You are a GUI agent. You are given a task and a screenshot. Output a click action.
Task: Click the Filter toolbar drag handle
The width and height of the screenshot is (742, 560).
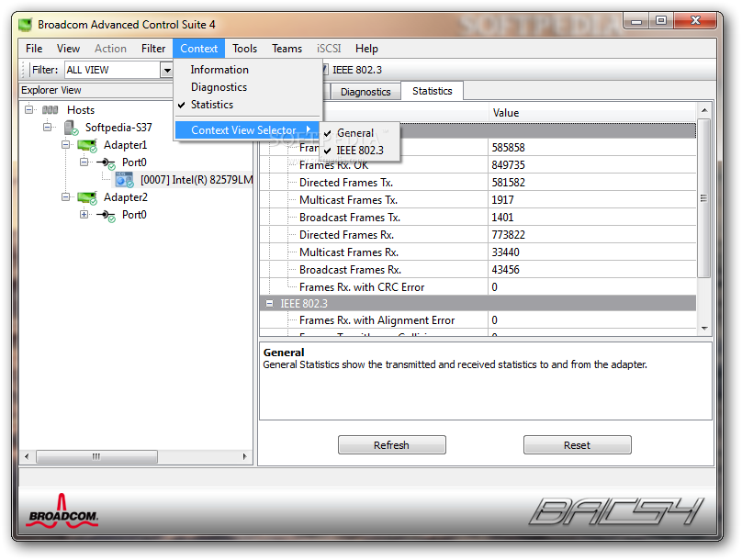click(24, 70)
